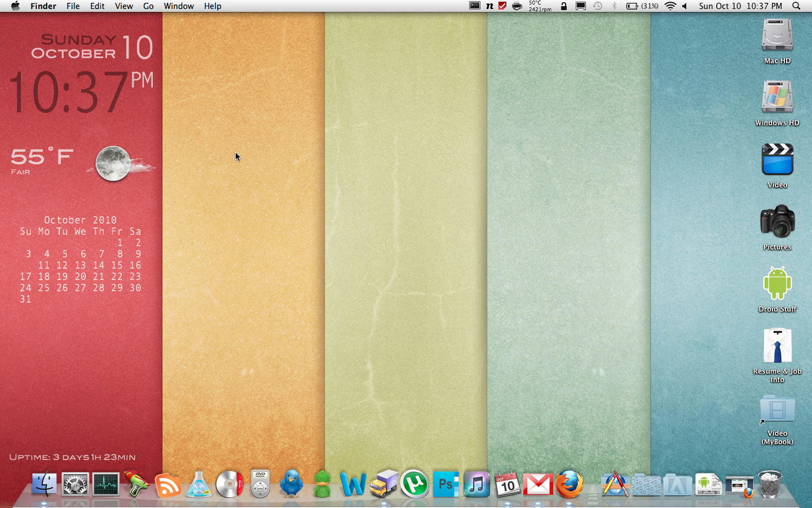Viewport: 812px width, 508px height.
Task: Open the Trash in the dock
Action: 770,484
